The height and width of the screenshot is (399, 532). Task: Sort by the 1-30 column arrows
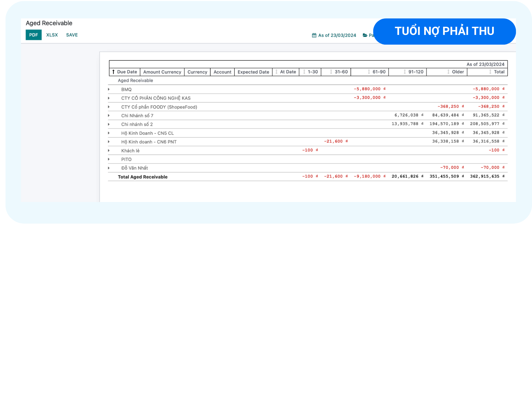pos(304,72)
